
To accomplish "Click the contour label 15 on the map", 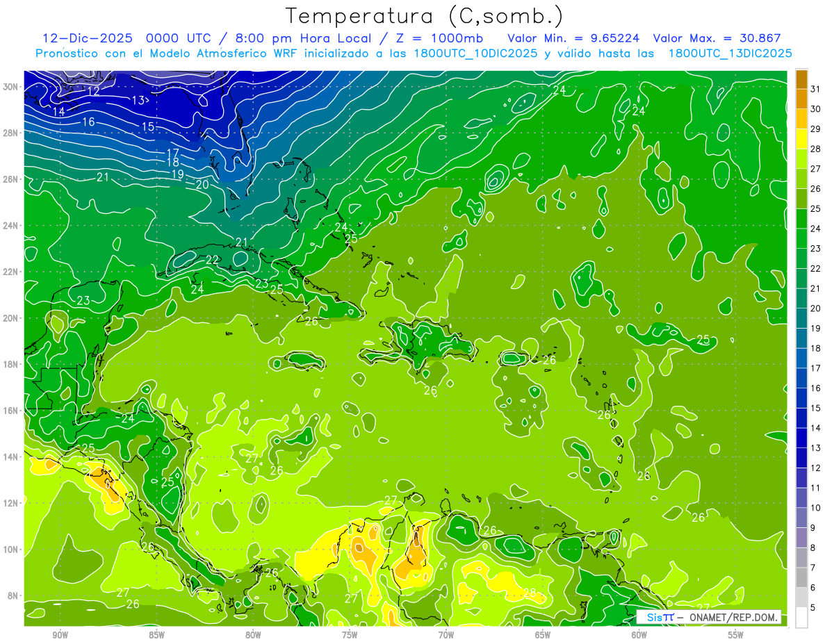I will [x=148, y=126].
